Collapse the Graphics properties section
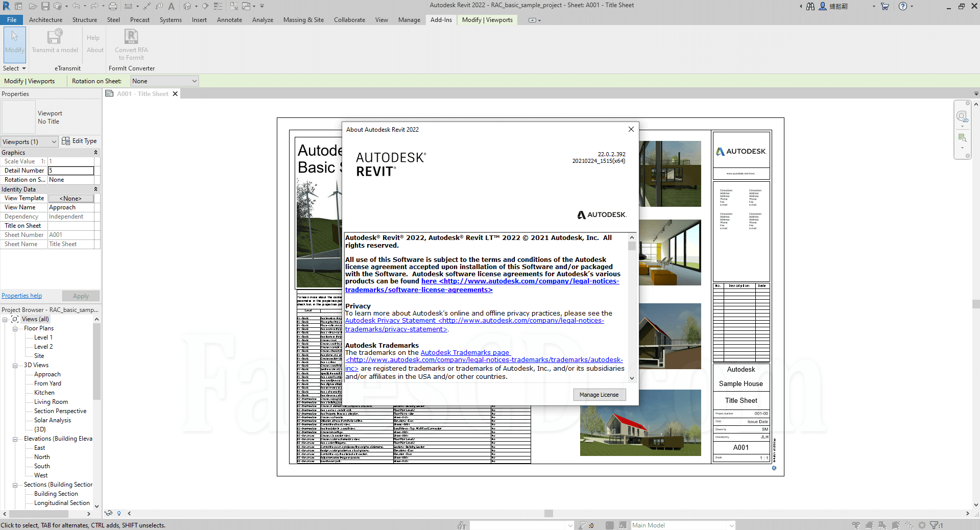Screen dimensions: 980x530 95,152
